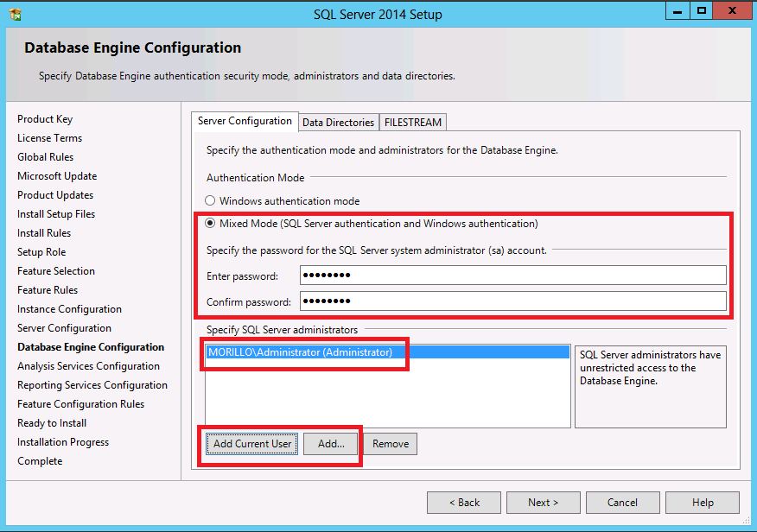The image size is (757, 532).
Task: Click the Reporting Services Configuration step
Action: pos(92,385)
